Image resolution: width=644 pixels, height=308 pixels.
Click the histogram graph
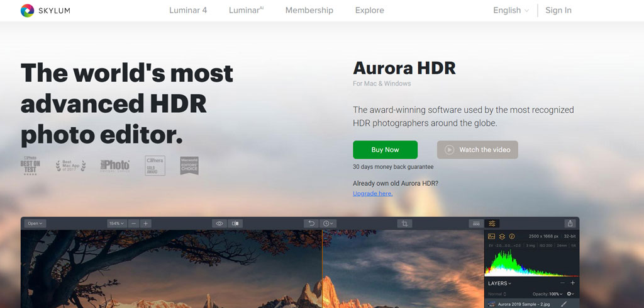pos(532,263)
